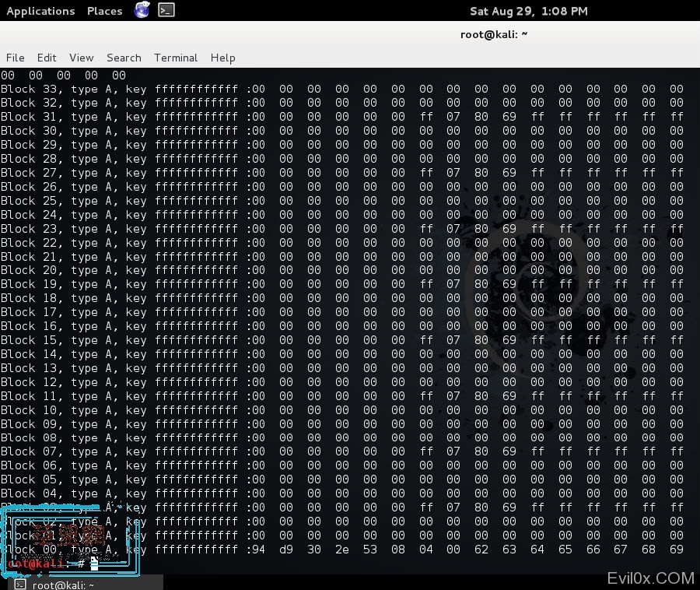Open the Edit menu
The height and width of the screenshot is (590, 700).
pyautogui.click(x=47, y=58)
